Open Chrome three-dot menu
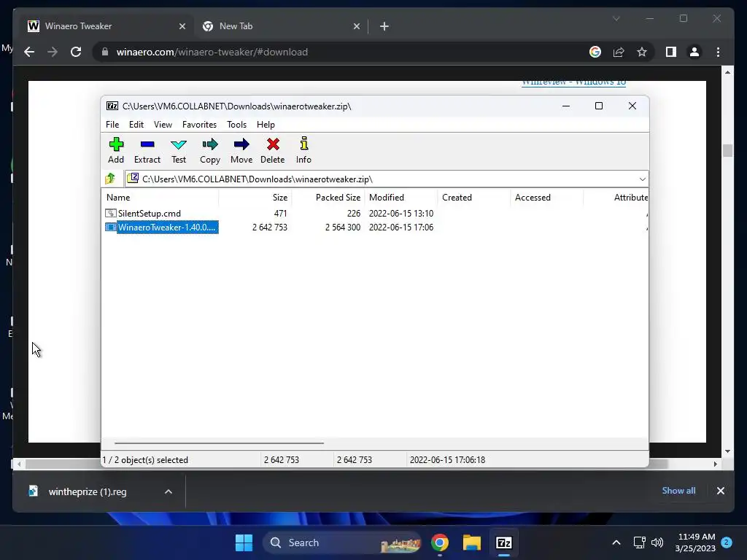 coord(718,52)
